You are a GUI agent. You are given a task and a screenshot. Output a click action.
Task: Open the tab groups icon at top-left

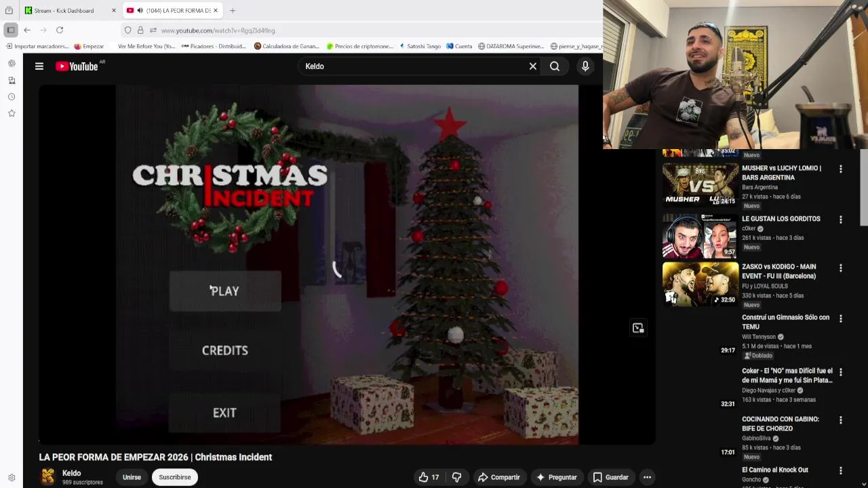[9, 11]
